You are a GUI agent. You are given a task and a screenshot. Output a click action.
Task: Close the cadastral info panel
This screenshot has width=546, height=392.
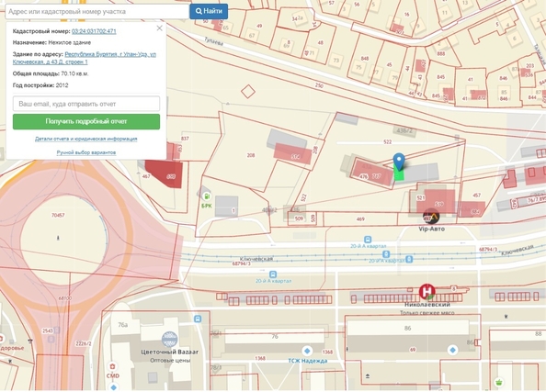pos(160,28)
